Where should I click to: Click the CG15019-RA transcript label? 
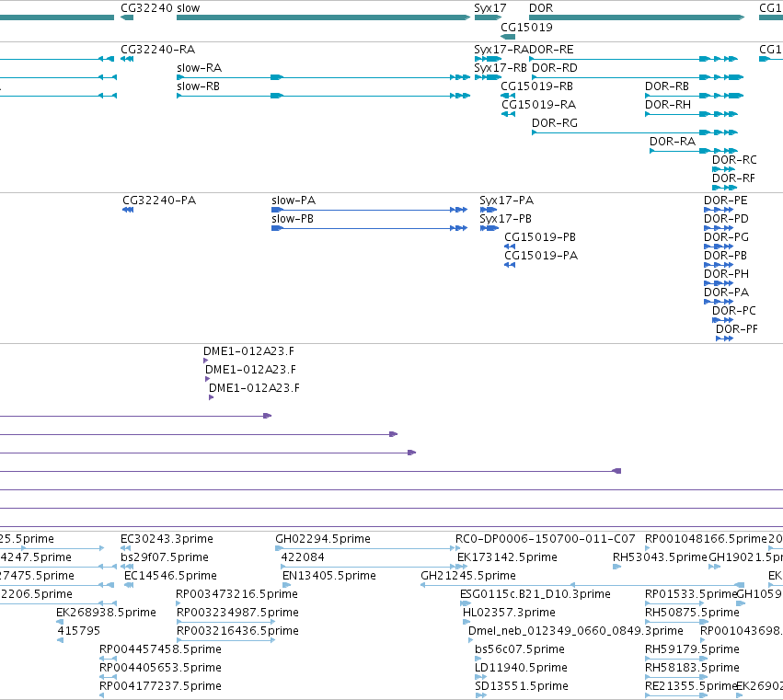click(x=539, y=105)
